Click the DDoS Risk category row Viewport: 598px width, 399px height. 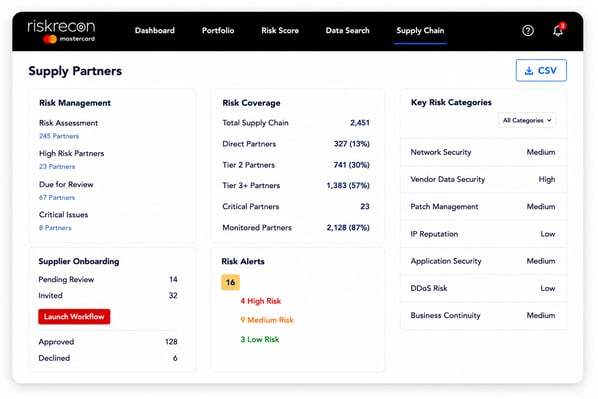click(x=483, y=288)
